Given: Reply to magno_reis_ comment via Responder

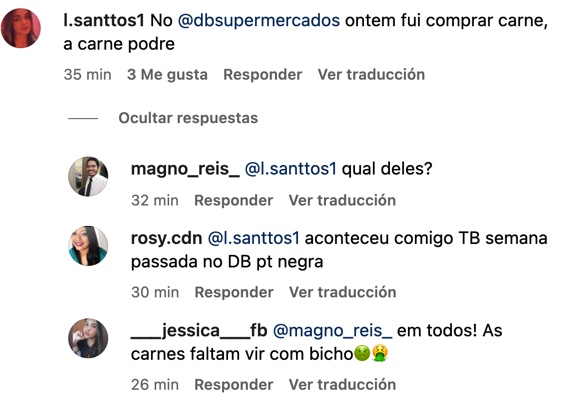Looking at the screenshot, I should (x=234, y=200).
